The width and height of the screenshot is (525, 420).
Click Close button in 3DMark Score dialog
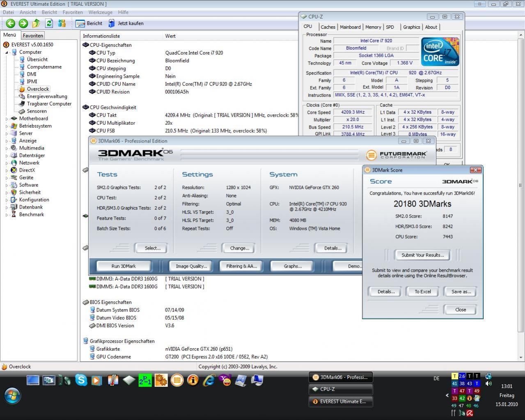click(461, 310)
